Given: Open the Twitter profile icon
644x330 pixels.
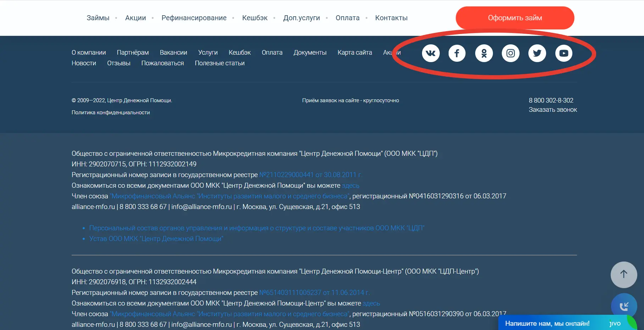Looking at the screenshot, I should (537, 53).
